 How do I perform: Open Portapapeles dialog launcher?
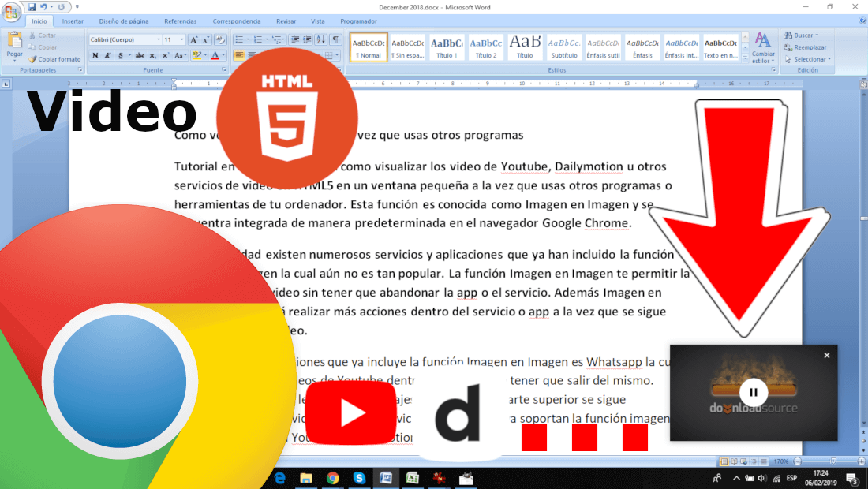coord(80,70)
